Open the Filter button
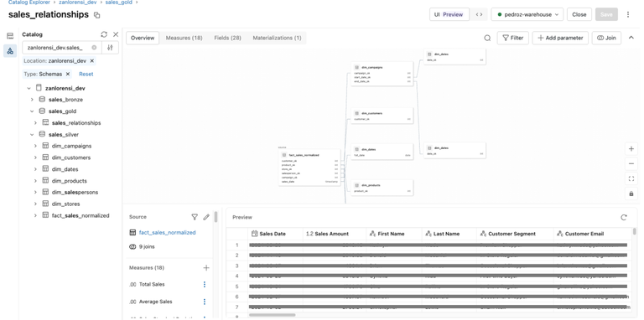Screen dimensions: 644x320 (x=513, y=38)
